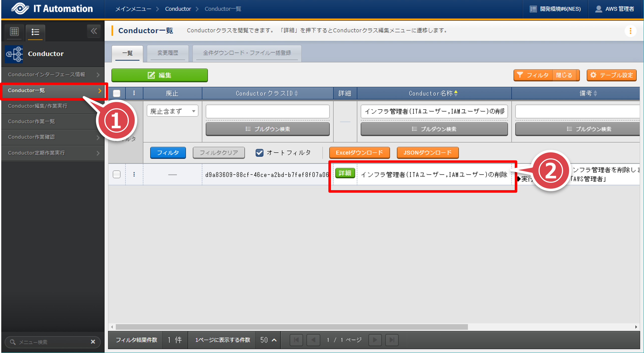Viewport: 644px width, 353px height.
Task: Go to the next page arrow
Action: point(375,340)
